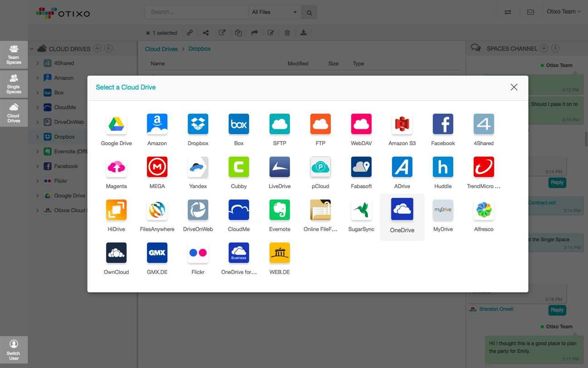Pick the MyDrive icon
The width and height of the screenshot is (588, 368).
pyautogui.click(x=443, y=210)
